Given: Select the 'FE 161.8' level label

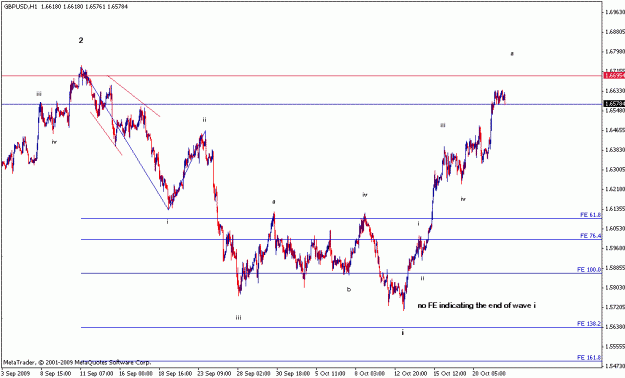Looking at the screenshot, I should coord(589,358).
